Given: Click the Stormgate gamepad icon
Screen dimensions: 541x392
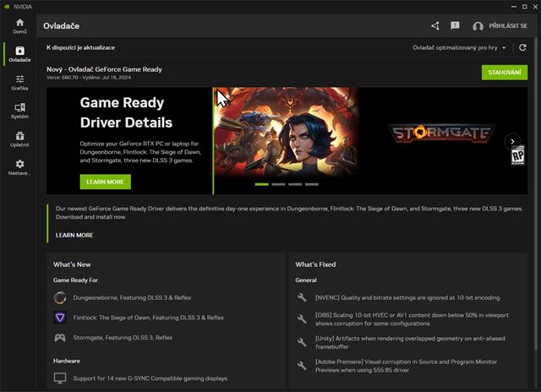Looking at the screenshot, I should coord(60,338).
